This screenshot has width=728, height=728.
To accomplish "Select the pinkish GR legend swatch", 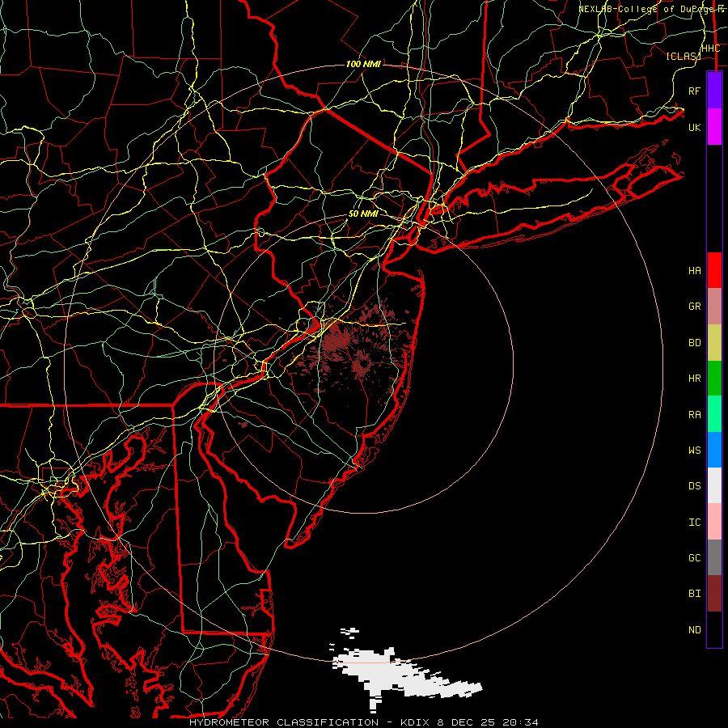I will 714,307.
